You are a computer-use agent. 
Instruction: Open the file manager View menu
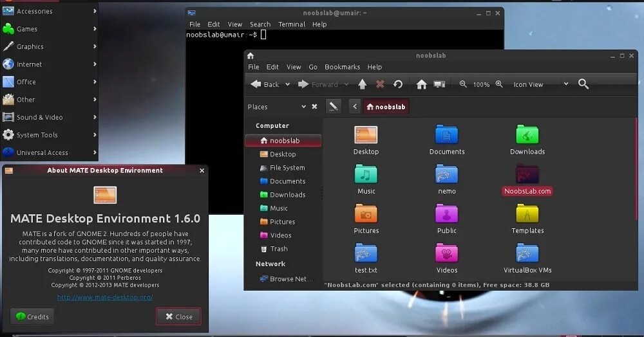(294, 67)
